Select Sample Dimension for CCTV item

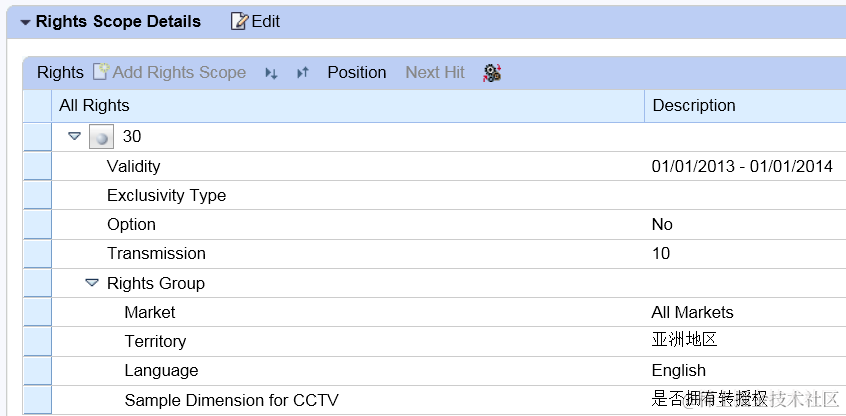pyautogui.click(x=231, y=400)
